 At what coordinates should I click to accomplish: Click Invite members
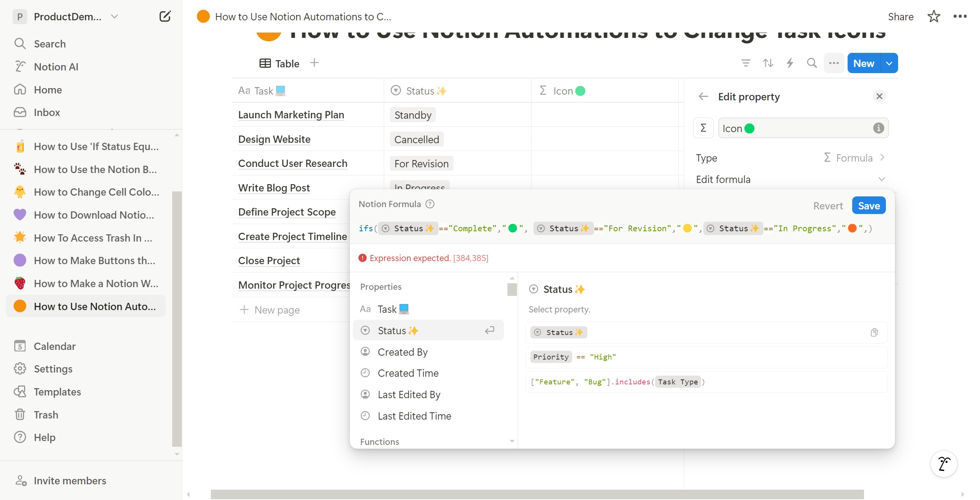70,480
